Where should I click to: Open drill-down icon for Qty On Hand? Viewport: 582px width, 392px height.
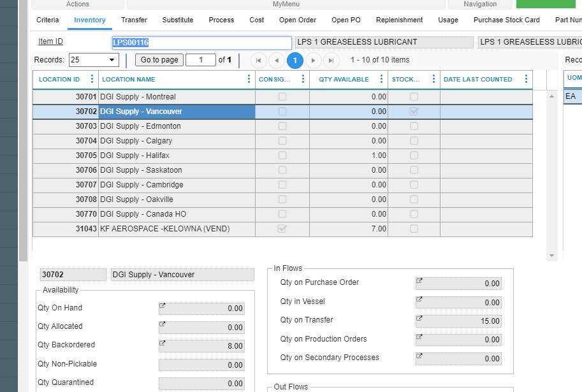[162, 307]
